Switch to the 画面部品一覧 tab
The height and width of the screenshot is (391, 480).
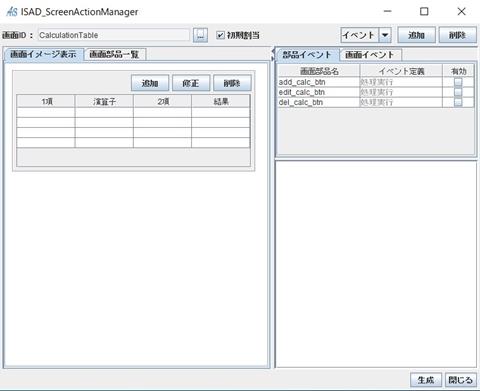pos(114,54)
